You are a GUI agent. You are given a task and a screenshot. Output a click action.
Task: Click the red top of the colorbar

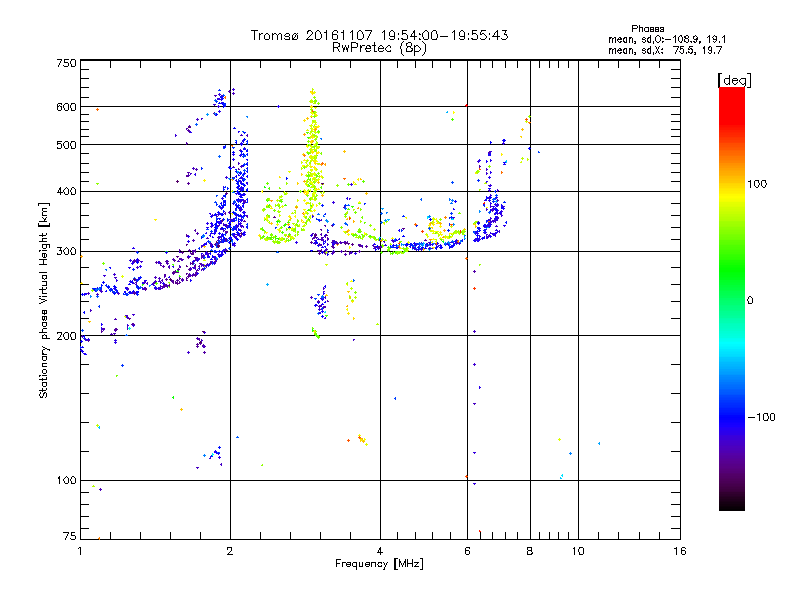coord(732,97)
